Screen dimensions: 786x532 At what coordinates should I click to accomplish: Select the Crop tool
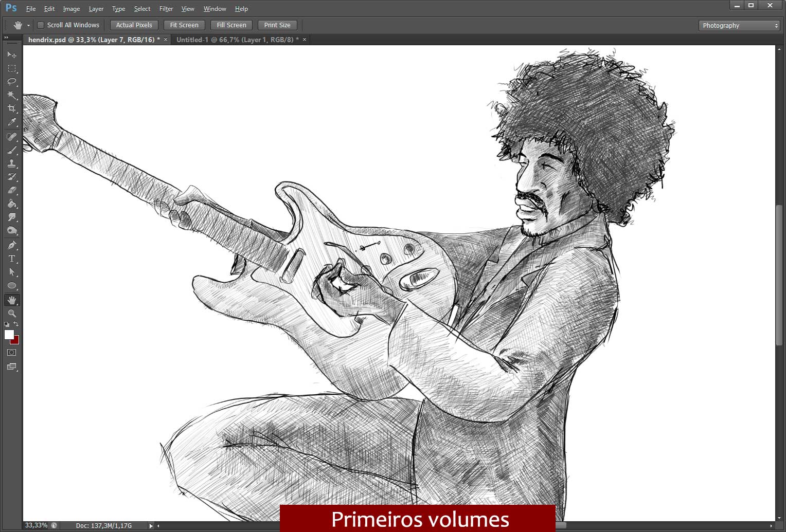click(x=12, y=108)
